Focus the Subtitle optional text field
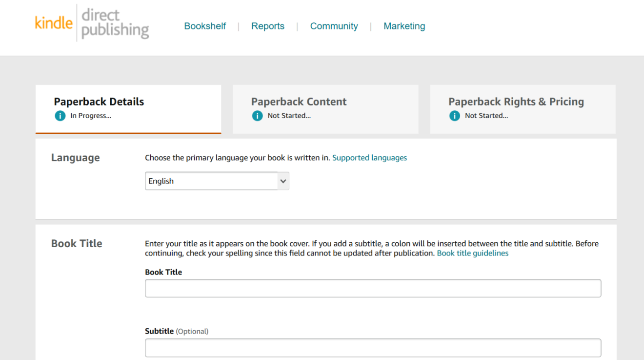The width and height of the screenshot is (644, 360). (x=373, y=348)
